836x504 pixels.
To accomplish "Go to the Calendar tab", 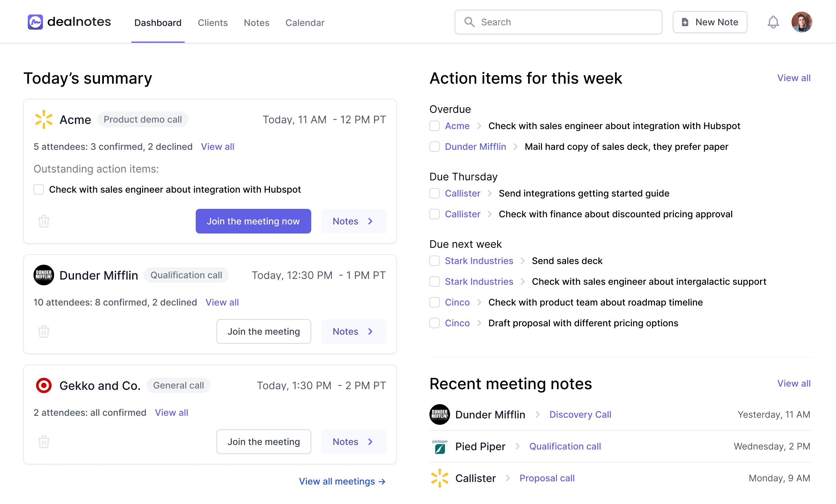I will pyautogui.click(x=305, y=23).
